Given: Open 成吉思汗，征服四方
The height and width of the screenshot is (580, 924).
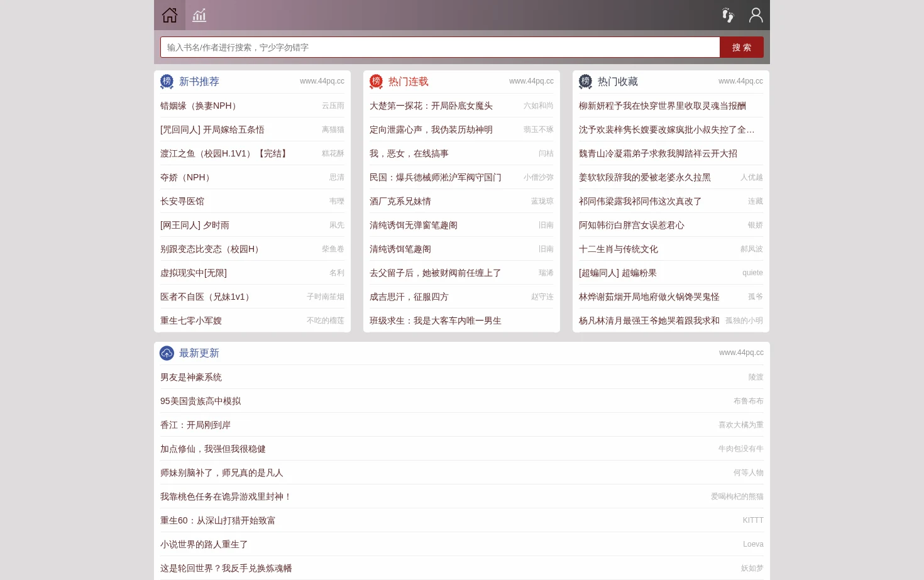Looking at the screenshot, I should [409, 297].
